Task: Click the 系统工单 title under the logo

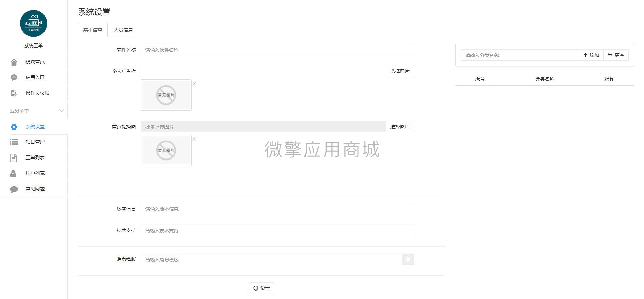Action: tap(33, 45)
